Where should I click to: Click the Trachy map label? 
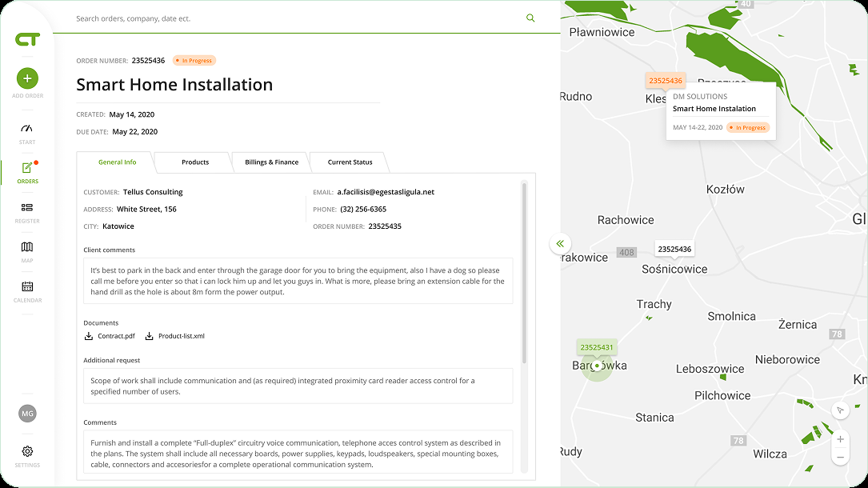click(x=654, y=304)
